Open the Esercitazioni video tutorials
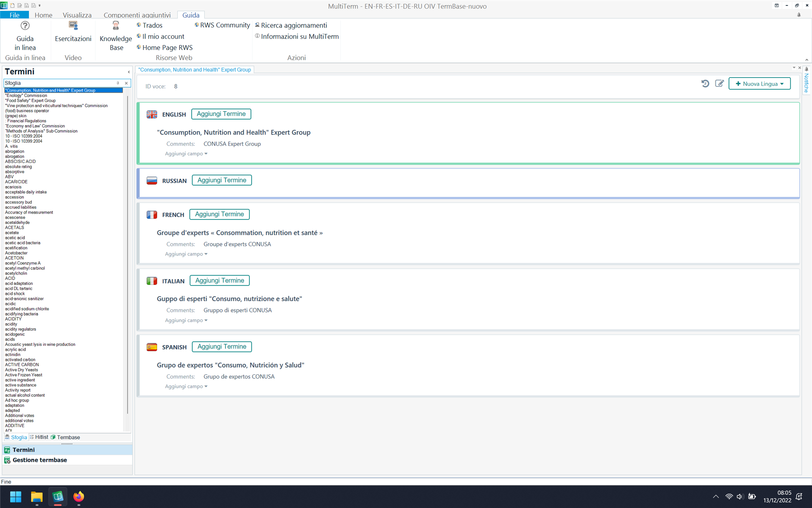The height and width of the screenshot is (508, 812). [x=73, y=32]
